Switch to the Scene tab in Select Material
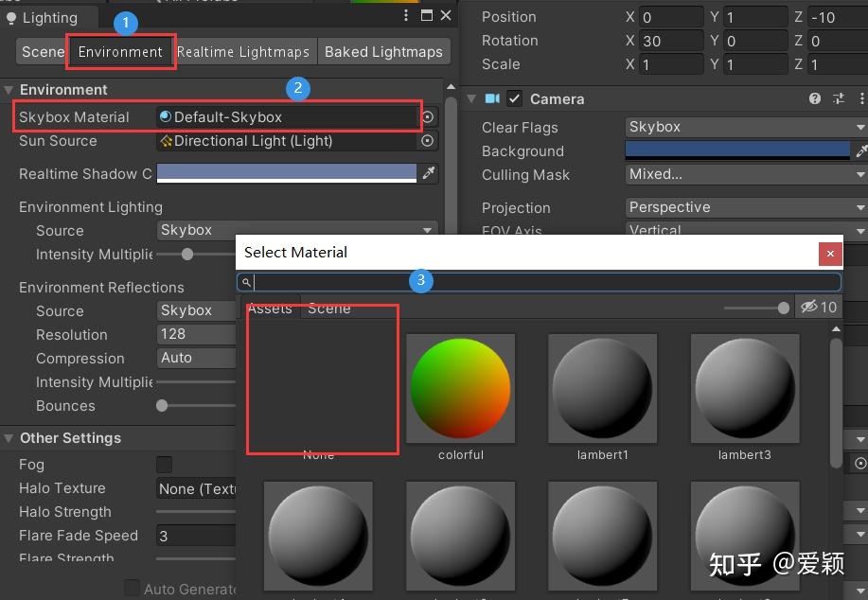Viewport: 868px width, 600px height. tap(329, 308)
